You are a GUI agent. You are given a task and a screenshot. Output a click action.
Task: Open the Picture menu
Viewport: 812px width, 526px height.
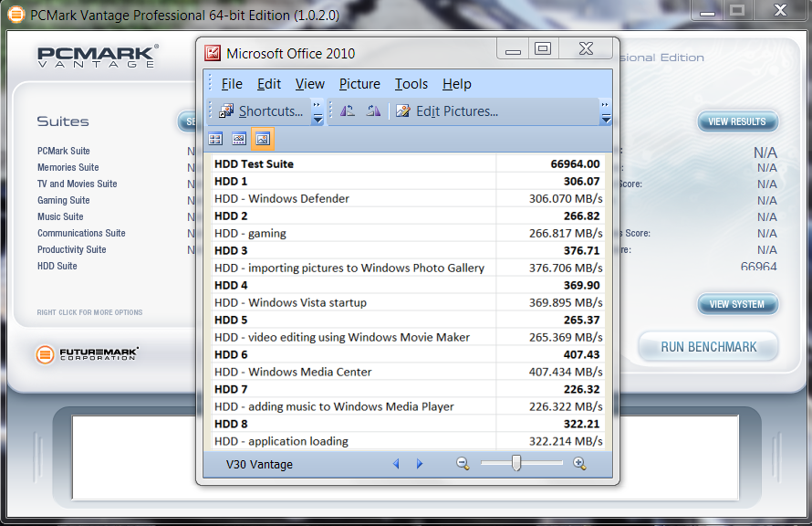coord(359,84)
